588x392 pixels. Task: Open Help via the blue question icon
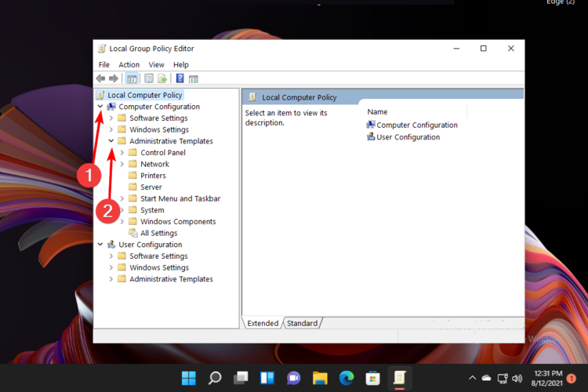coord(180,78)
